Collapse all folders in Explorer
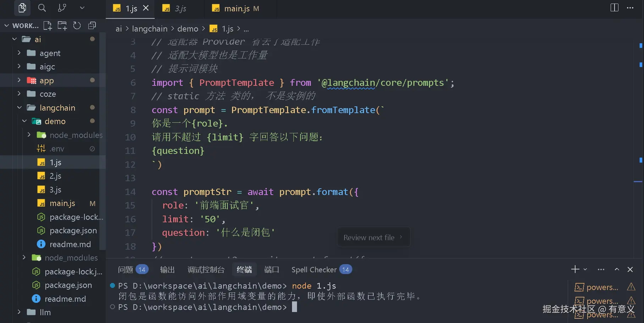The height and width of the screenshot is (323, 644). (92, 26)
